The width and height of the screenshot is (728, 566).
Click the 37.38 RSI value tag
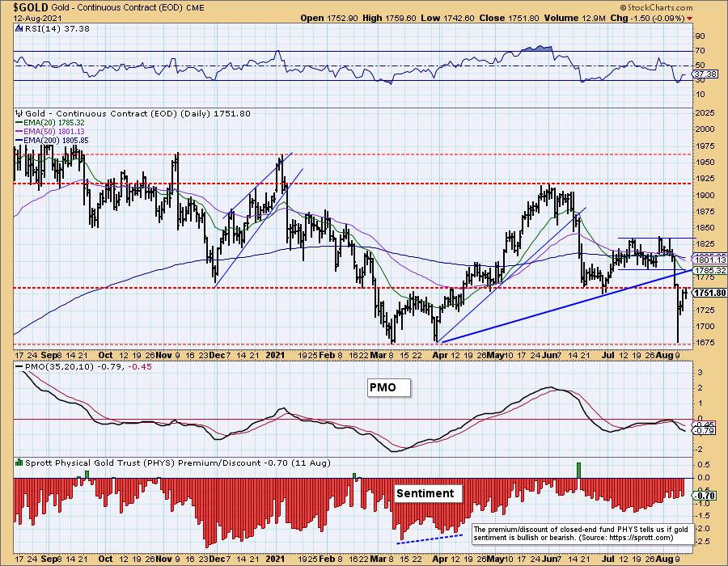[706, 74]
